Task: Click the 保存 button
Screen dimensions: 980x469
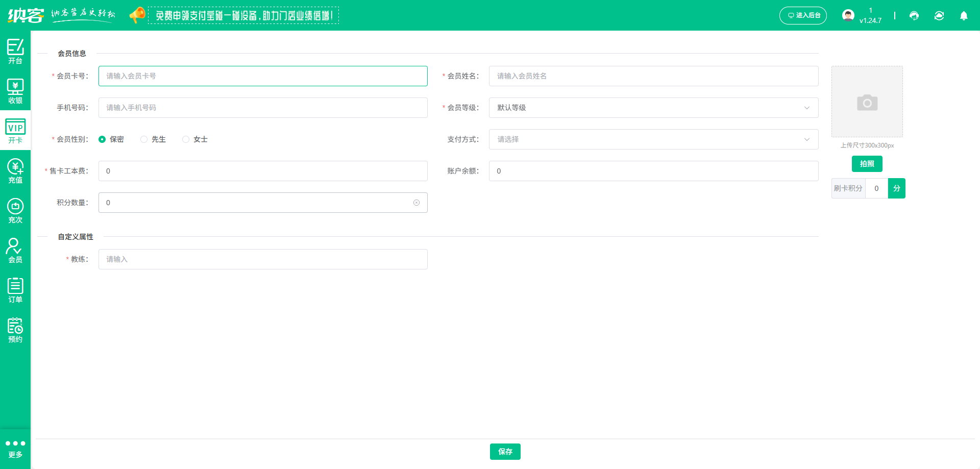Action: pyautogui.click(x=505, y=452)
